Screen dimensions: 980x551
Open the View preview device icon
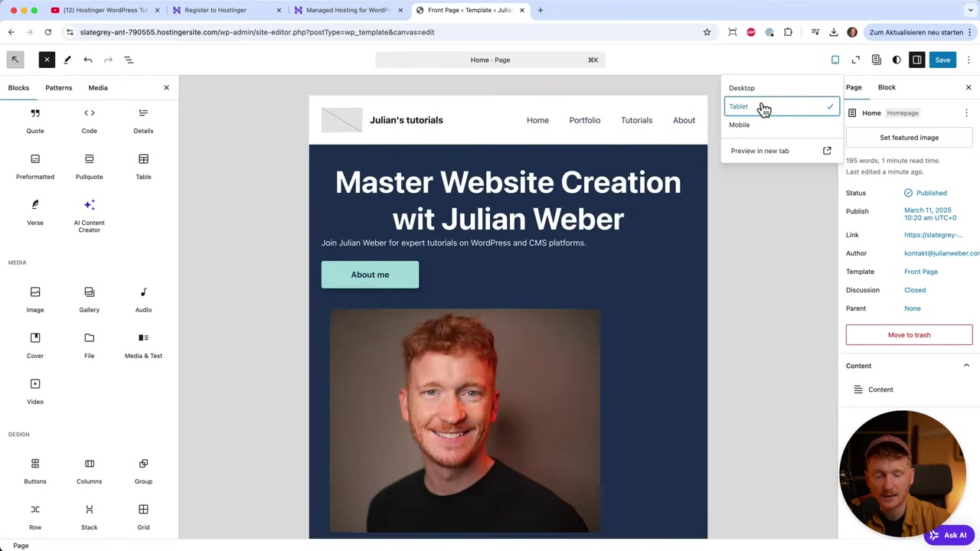pyautogui.click(x=835, y=60)
